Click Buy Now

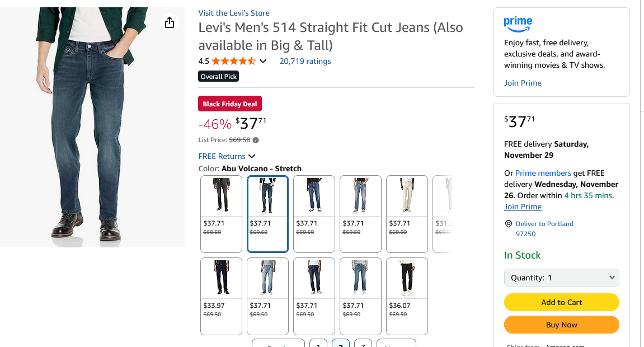point(561,325)
